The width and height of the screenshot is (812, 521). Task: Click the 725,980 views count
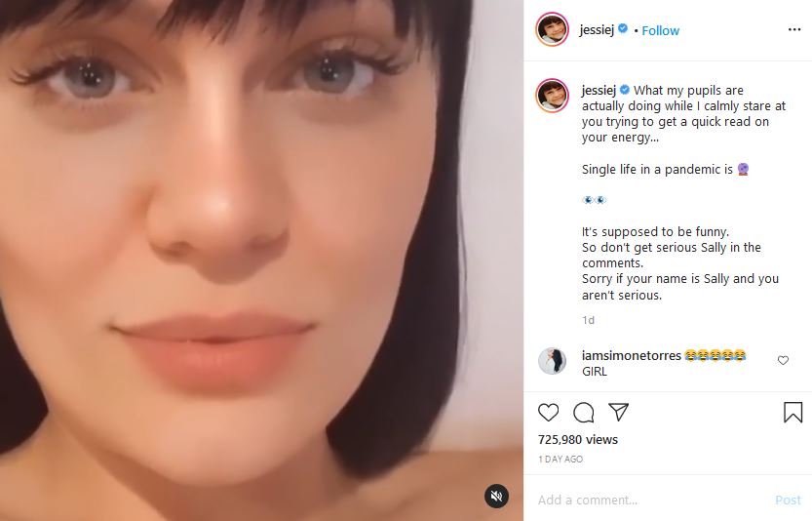578,440
